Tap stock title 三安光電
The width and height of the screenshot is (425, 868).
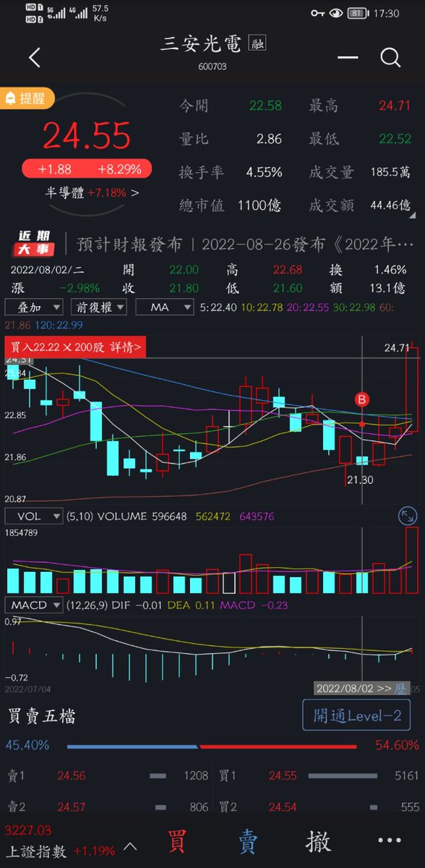(x=202, y=43)
